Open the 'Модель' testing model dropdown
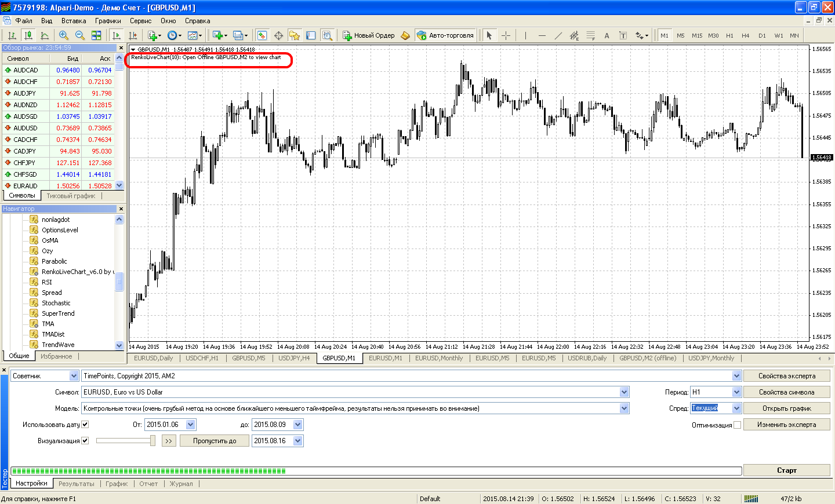The height and width of the screenshot is (504, 835). (x=624, y=408)
